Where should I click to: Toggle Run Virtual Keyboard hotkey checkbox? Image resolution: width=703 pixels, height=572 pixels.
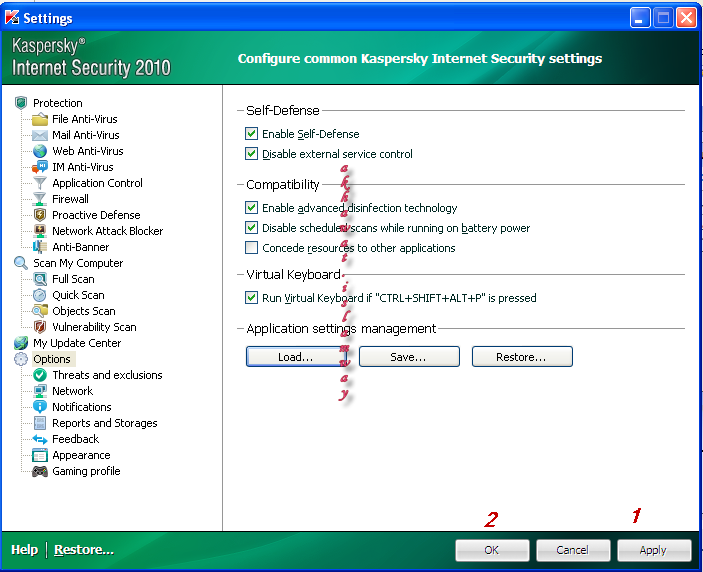252,298
